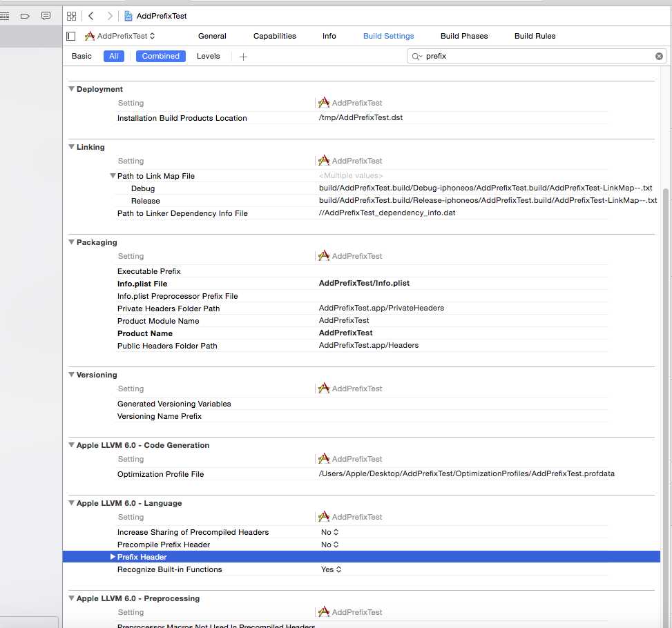Select the Release link map path value

tap(488, 201)
